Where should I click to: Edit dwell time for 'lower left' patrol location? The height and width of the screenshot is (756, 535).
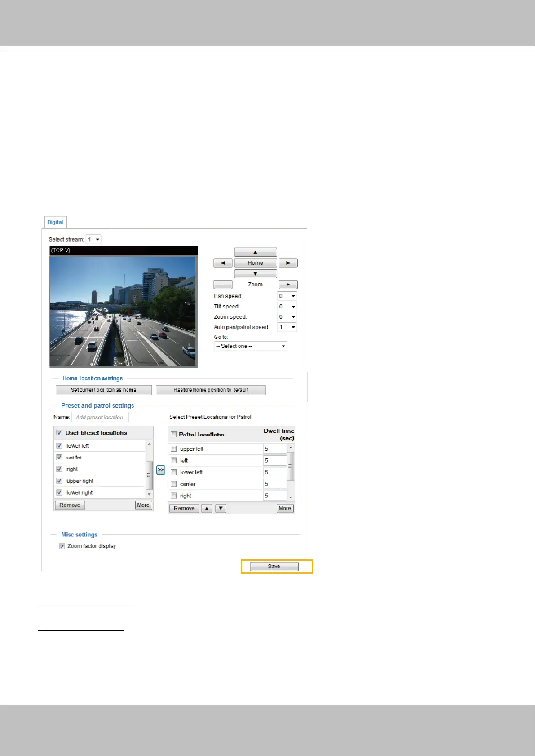pyautogui.click(x=274, y=472)
